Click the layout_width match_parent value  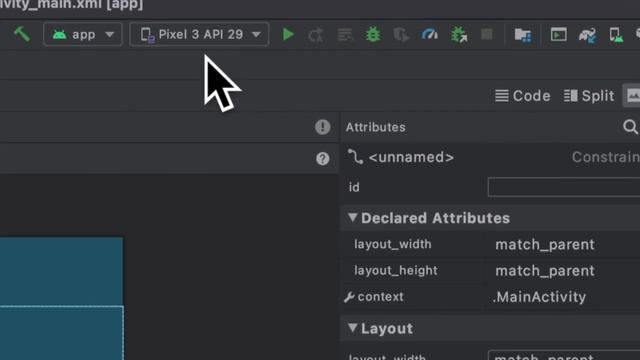[545, 244]
